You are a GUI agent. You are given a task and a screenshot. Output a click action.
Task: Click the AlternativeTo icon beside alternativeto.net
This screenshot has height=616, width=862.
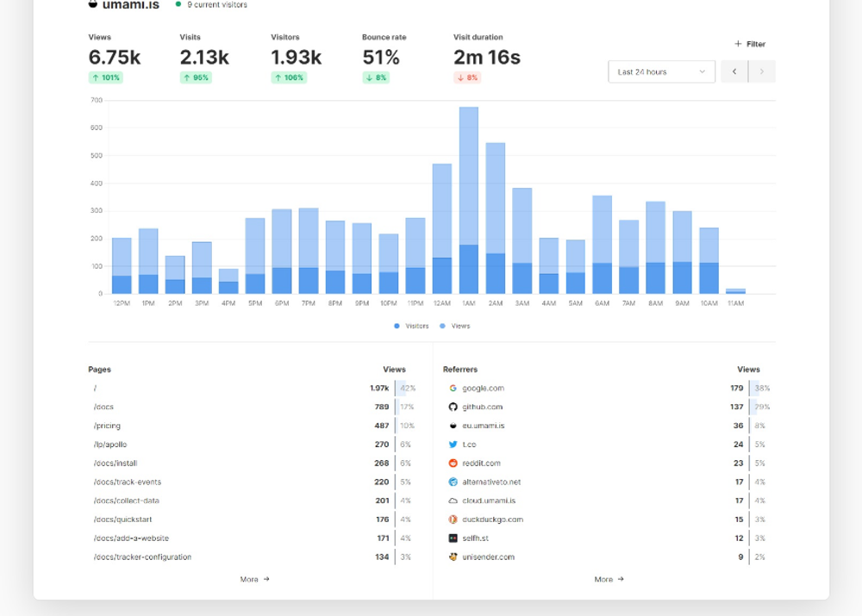pyautogui.click(x=453, y=482)
